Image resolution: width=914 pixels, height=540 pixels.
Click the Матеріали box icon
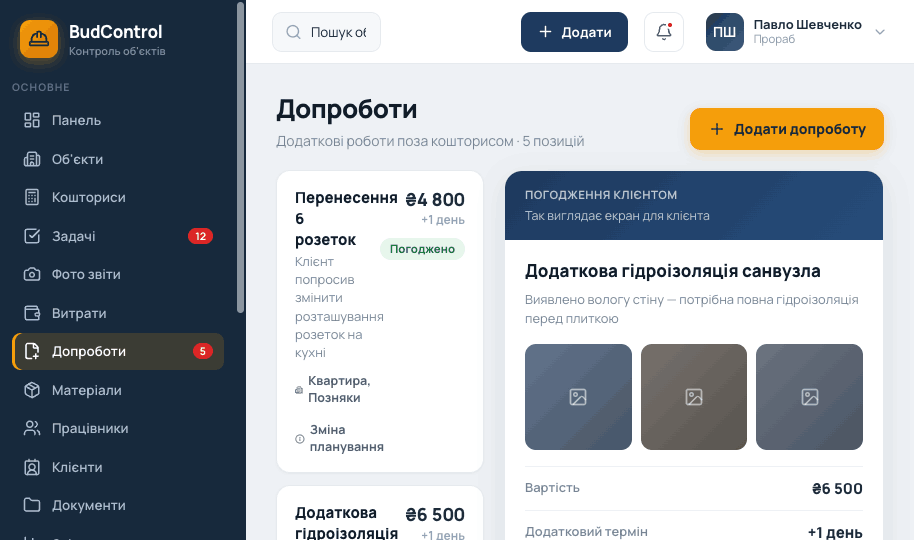[x=32, y=390]
